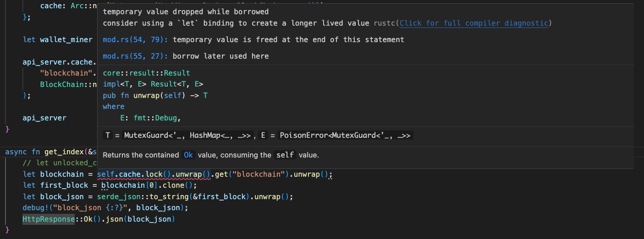Click the highlighted HttpResponse type in code

pyautogui.click(x=49, y=219)
